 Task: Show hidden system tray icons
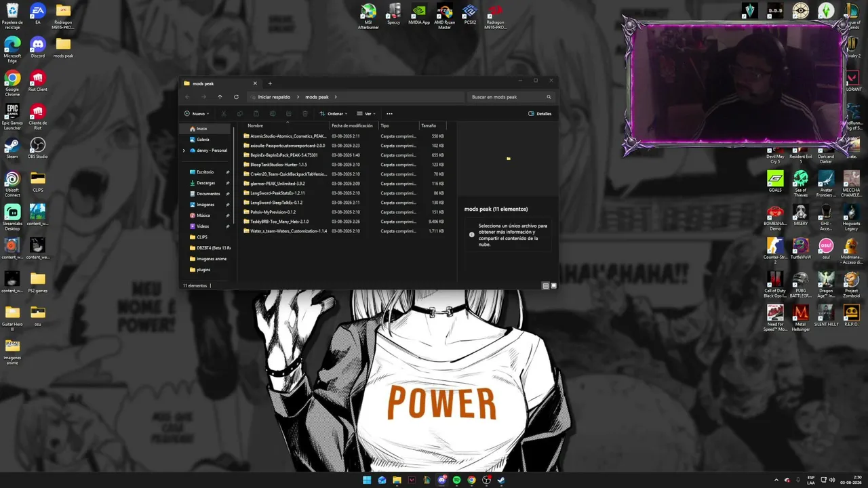click(777, 480)
